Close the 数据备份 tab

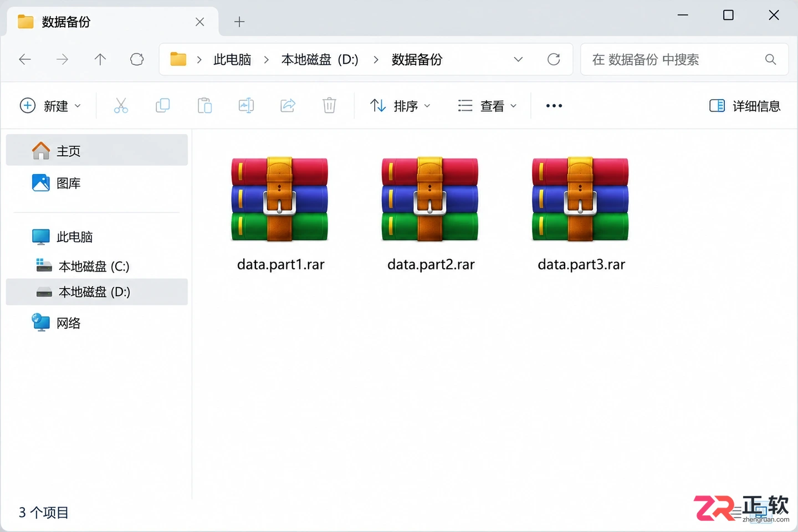coord(200,22)
